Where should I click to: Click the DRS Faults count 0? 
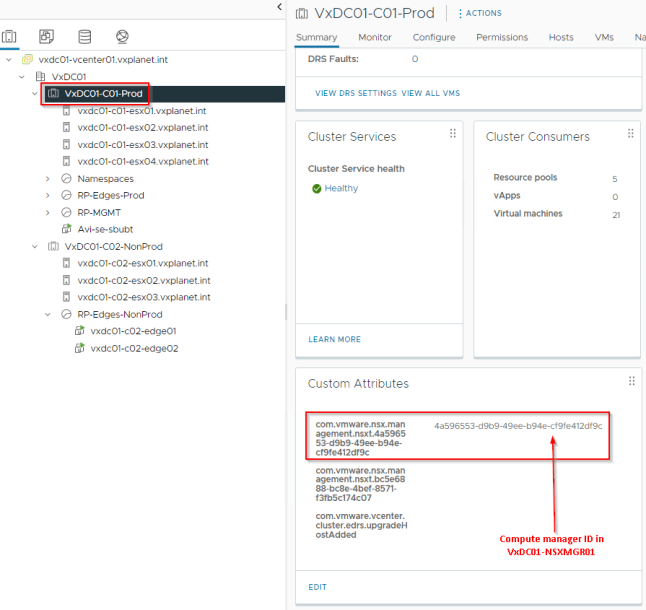tap(415, 59)
